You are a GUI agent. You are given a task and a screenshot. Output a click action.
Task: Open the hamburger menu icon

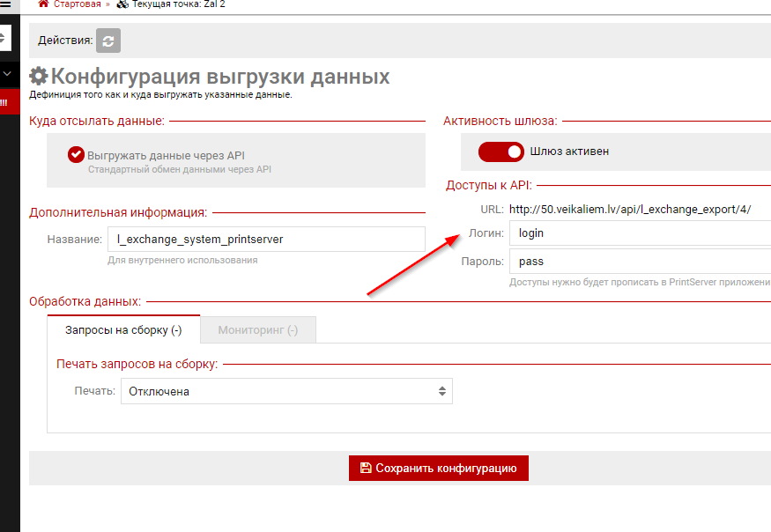(x=4, y=4)
